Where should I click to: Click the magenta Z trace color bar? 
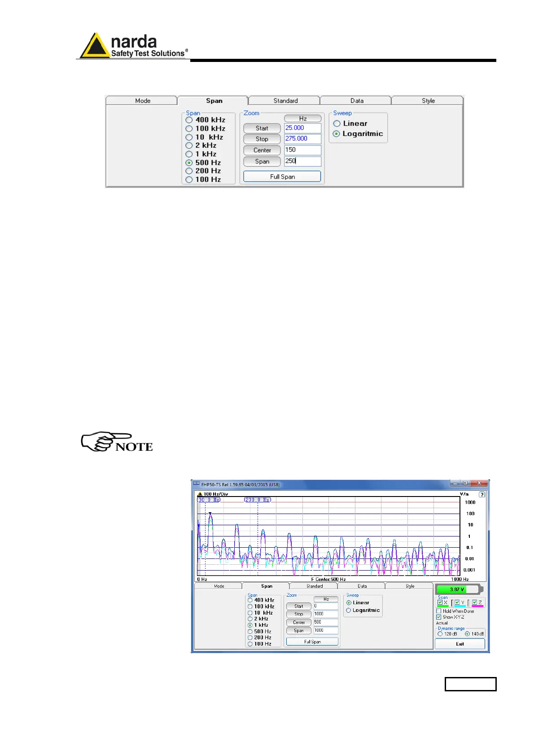pyautogui.click(x=477, y=606)
